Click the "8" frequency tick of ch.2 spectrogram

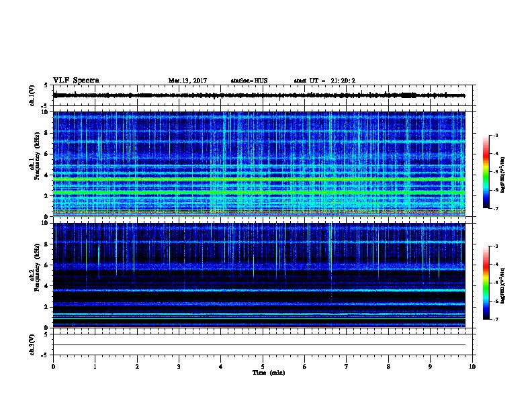click(47, 244)
